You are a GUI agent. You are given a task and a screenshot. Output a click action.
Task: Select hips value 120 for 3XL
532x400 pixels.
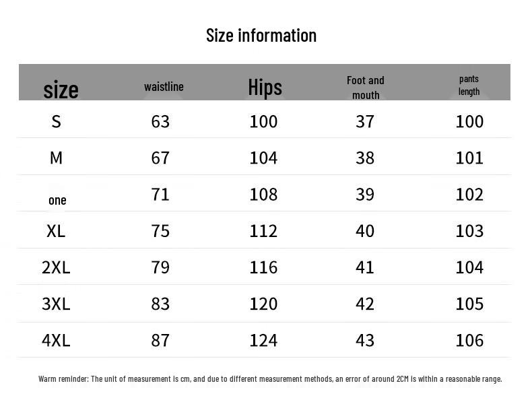(263, 304)
